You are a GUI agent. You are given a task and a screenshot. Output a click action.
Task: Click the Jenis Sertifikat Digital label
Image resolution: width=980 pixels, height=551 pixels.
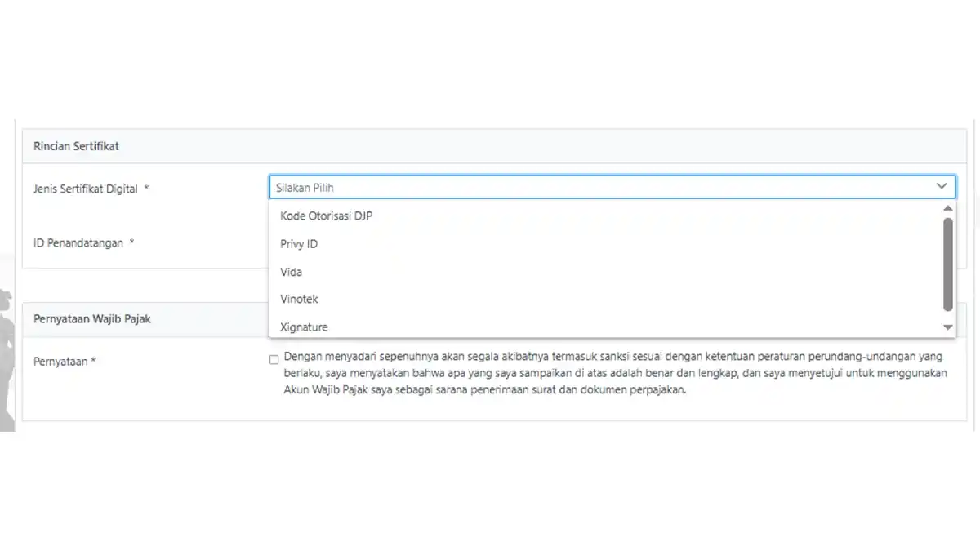86,189
